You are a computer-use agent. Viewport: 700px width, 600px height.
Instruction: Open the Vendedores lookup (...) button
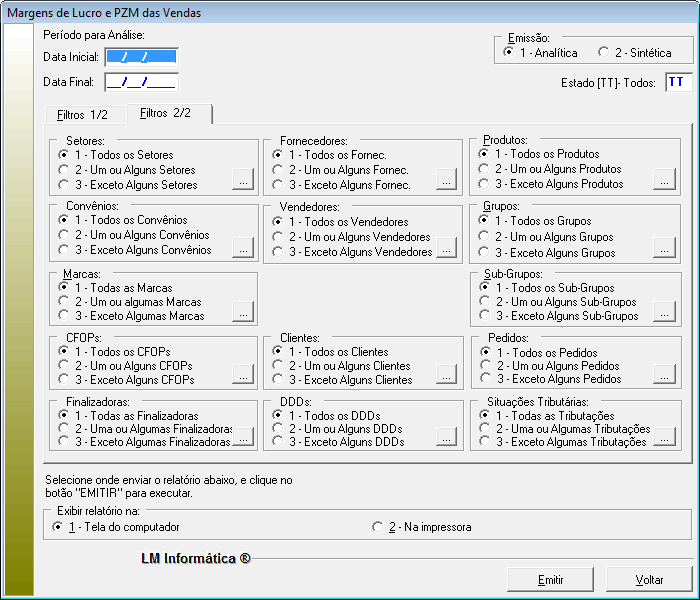[447, 247]
